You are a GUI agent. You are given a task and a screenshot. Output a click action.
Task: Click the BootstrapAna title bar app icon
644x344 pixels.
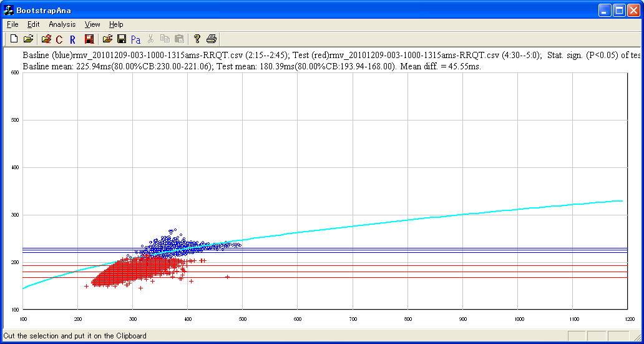point(9,10)
